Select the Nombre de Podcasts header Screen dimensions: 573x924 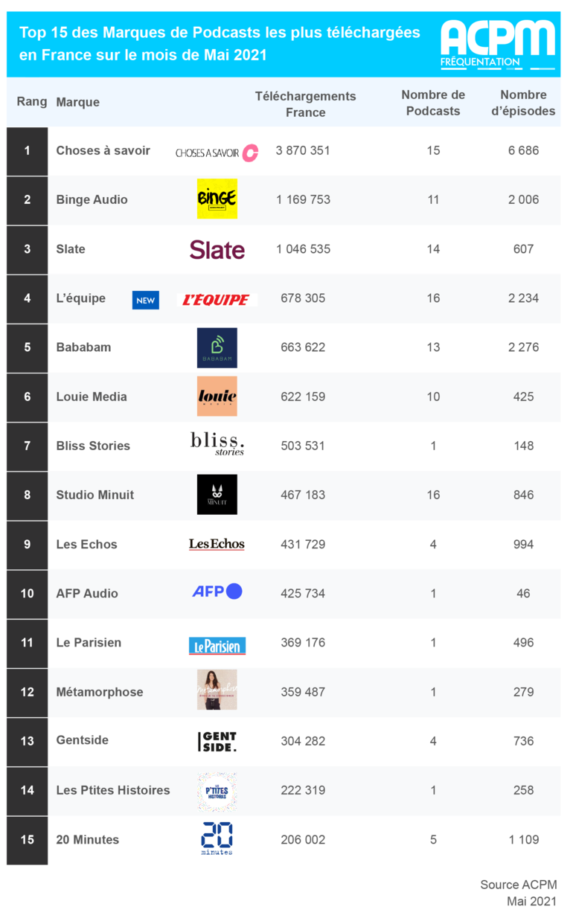click(x=433, y=103)
